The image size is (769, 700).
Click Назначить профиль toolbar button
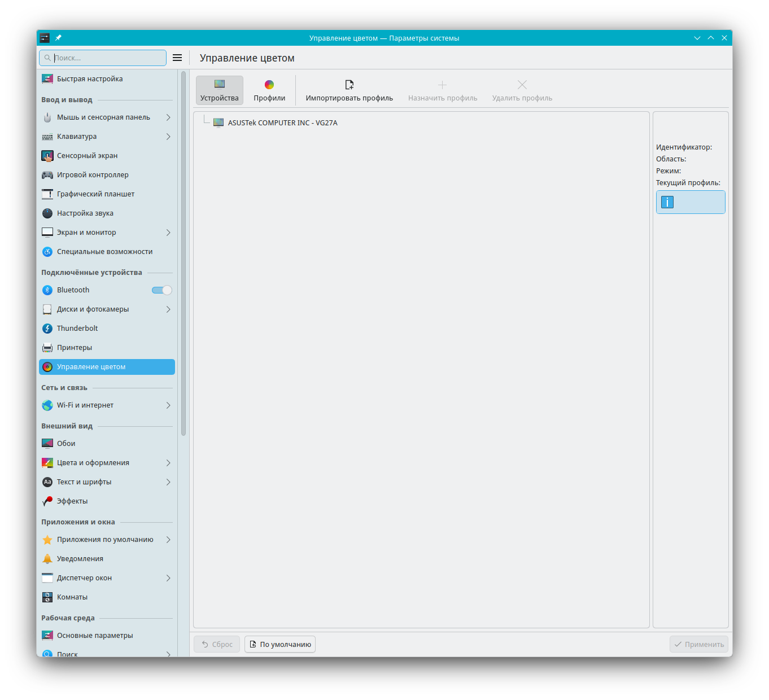[x=443, y=90]
